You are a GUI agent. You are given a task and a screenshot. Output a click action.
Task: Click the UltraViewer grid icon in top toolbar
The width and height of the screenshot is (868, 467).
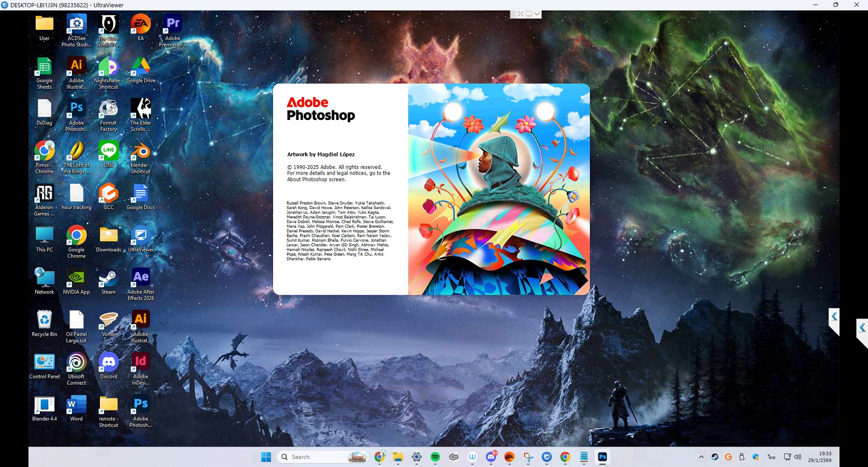514,14
